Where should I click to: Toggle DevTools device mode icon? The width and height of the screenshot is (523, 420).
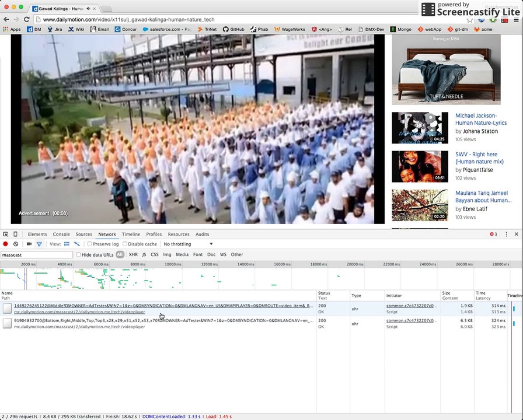pos(15,235)
